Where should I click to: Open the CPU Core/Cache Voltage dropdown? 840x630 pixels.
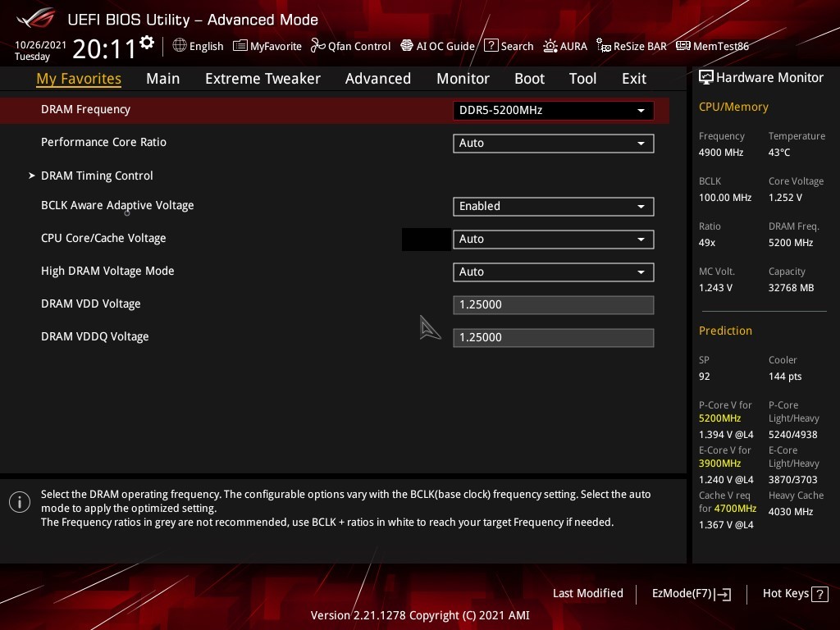pos(554,239)
